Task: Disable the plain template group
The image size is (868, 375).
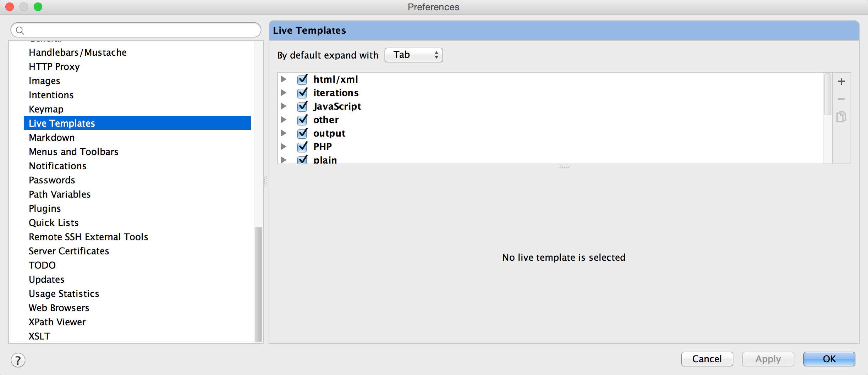Action: coord(302,159)
